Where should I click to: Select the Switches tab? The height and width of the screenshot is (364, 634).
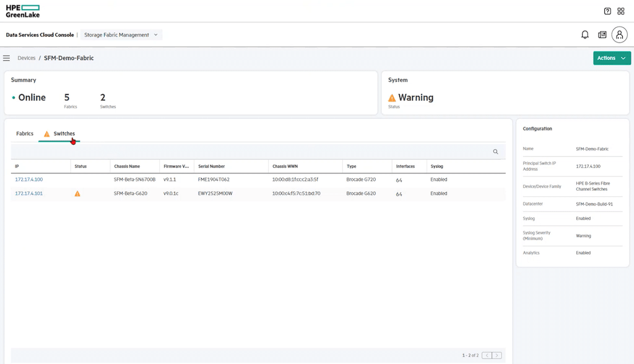pyautogui.click(x=59, y=134)
